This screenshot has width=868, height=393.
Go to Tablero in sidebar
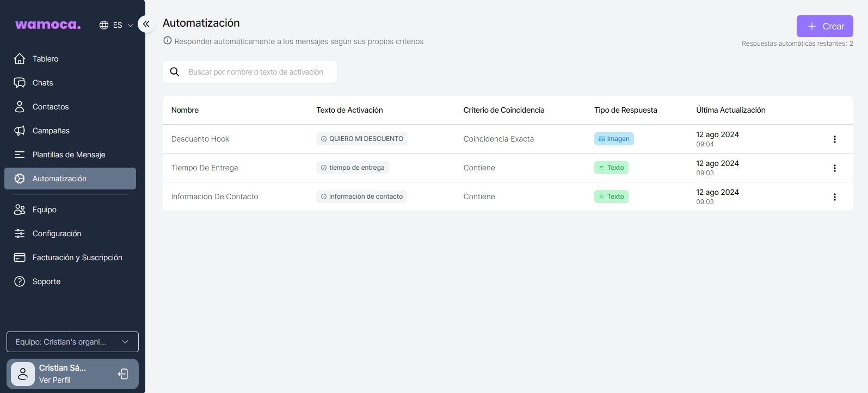point(45,59)
